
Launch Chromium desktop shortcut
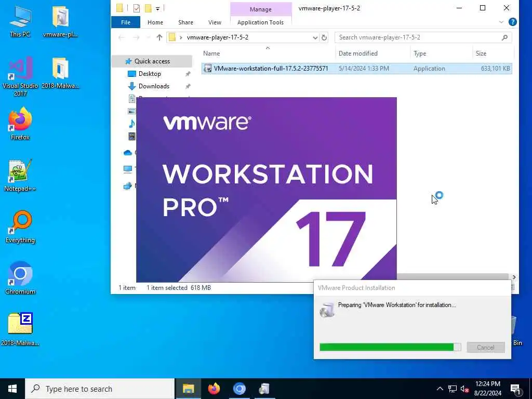20,278
